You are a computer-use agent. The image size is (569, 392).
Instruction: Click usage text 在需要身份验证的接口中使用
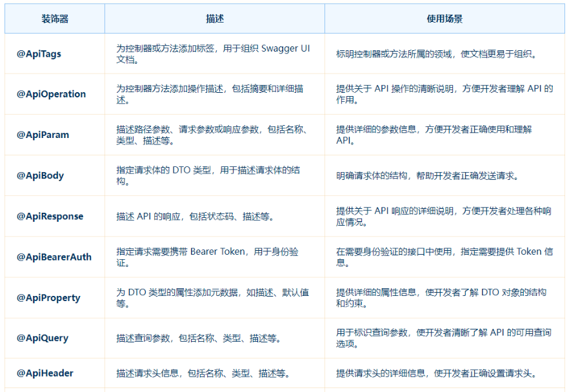click(444, 257)
